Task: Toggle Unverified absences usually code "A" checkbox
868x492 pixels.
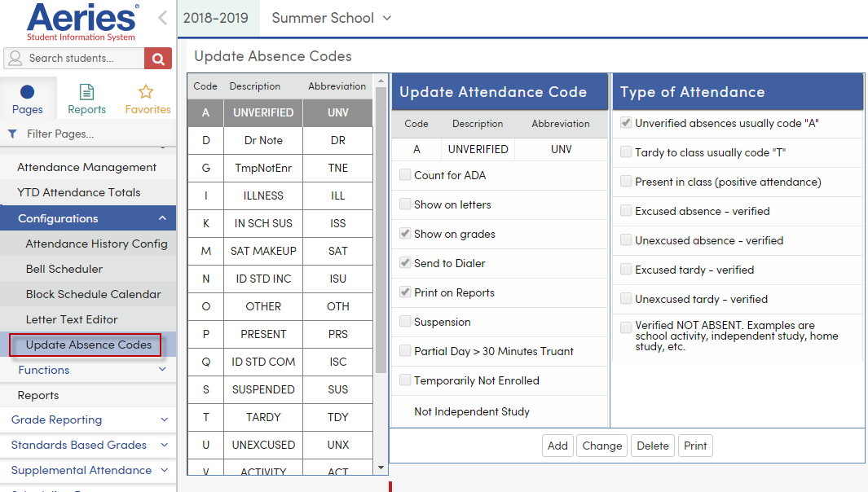Action: point(626,123)
